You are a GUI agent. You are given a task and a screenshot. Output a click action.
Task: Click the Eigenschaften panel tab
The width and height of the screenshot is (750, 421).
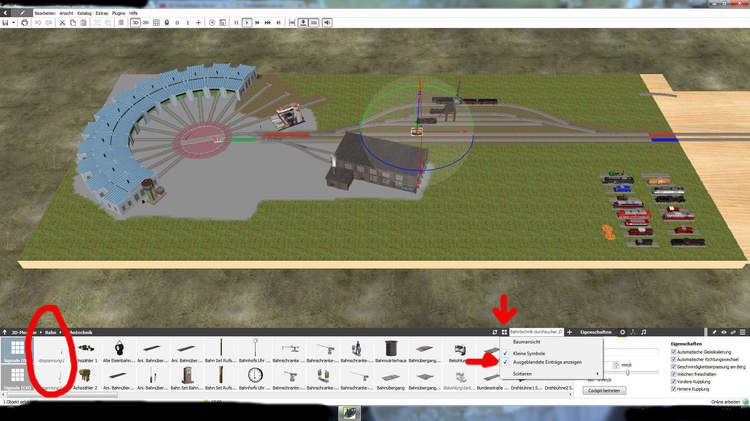tap(596, 332)
